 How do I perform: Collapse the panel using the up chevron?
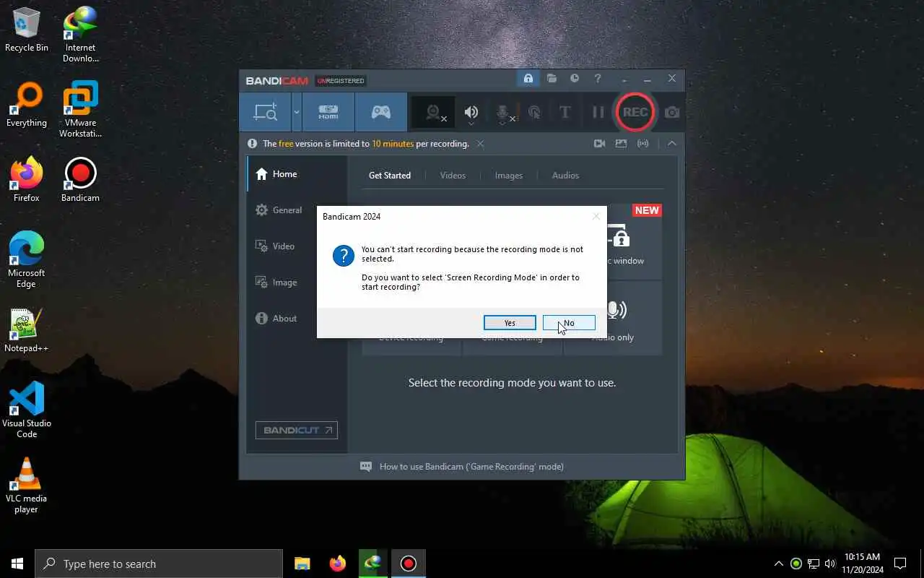pyautogui.click(x=671, y=143)
